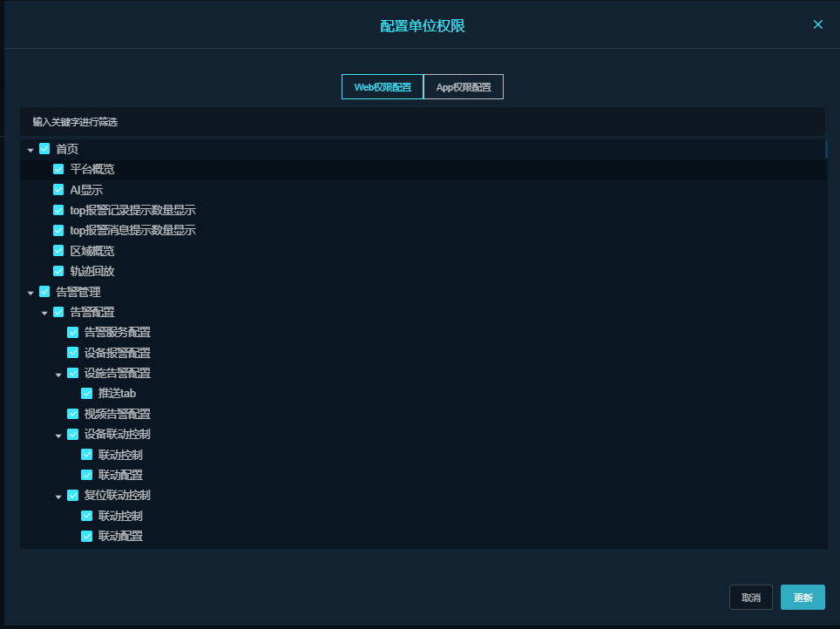Select the top报警消息提示数量显示 label
The width and height of the screenshot is (840, 629).
(132, 230)
